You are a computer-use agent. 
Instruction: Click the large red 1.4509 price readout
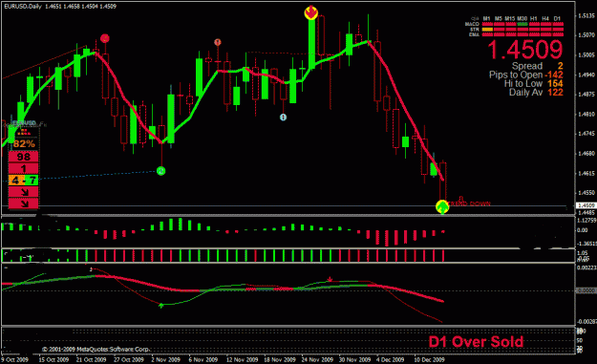pos(525,50)
